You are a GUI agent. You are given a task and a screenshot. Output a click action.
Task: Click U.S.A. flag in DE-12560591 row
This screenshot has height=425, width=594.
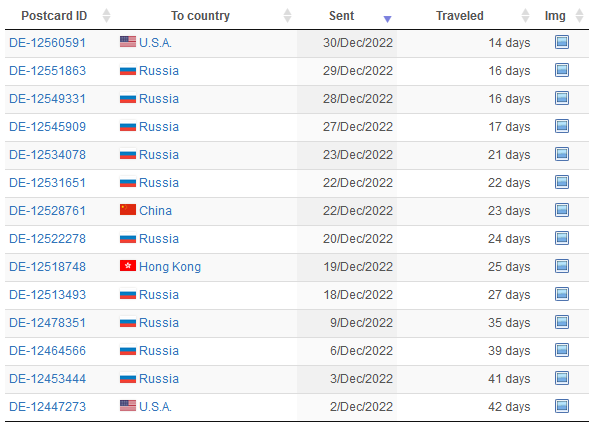pyautogui.click(x=128, y=42)
